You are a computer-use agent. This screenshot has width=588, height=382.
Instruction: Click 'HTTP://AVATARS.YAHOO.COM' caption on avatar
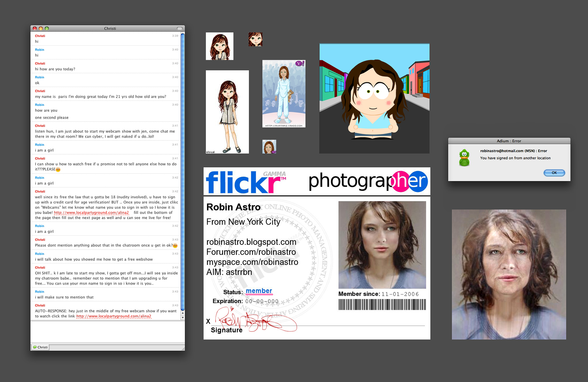(x=284, y=126)
